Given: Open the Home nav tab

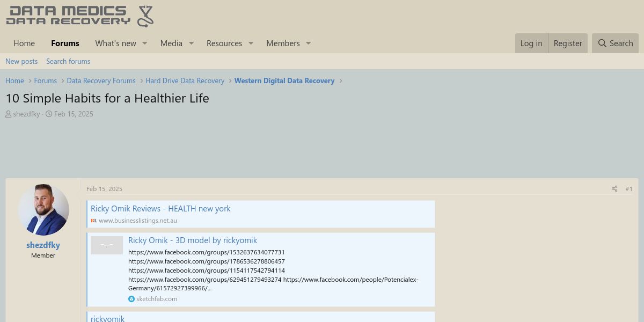Looking at the screenshot, I should [24, 43].
